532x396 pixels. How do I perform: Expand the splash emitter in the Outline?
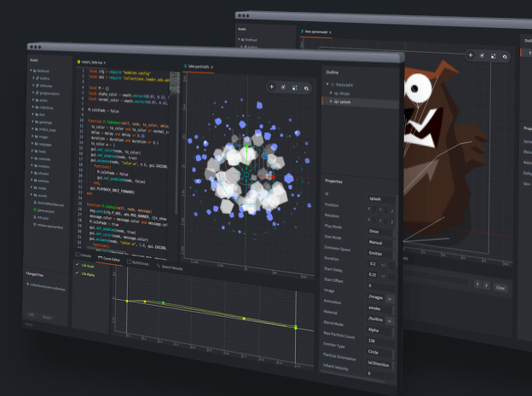coord(331,101)
